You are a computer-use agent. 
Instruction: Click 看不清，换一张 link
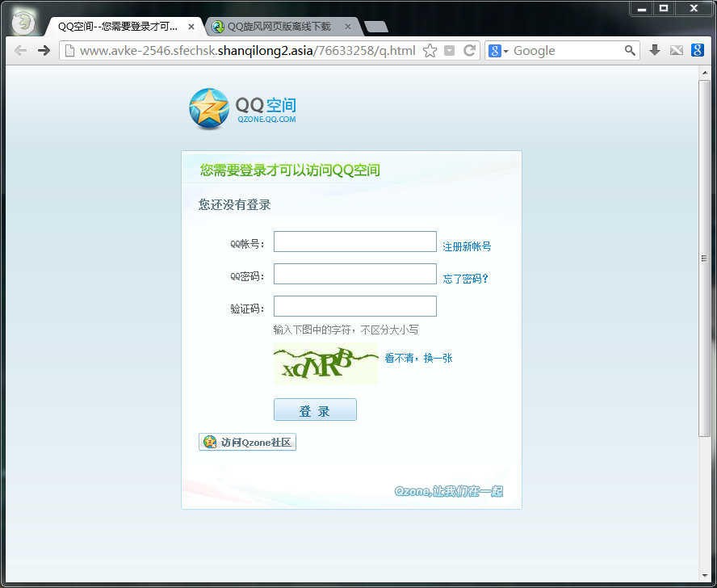tap(418, 358)
